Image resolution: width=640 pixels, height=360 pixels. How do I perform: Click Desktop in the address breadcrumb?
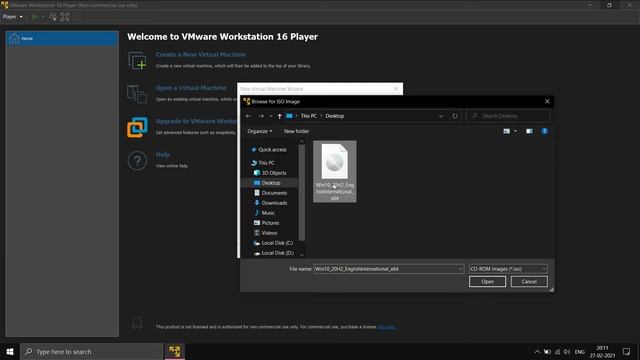tap(335, 116)
